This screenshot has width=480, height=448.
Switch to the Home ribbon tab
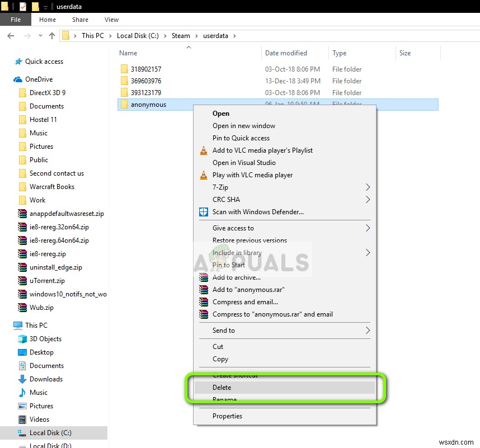(48, 20)
